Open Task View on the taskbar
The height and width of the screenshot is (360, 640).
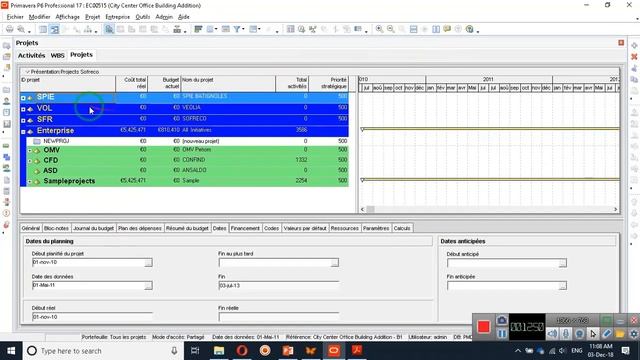tap(195, 351)
